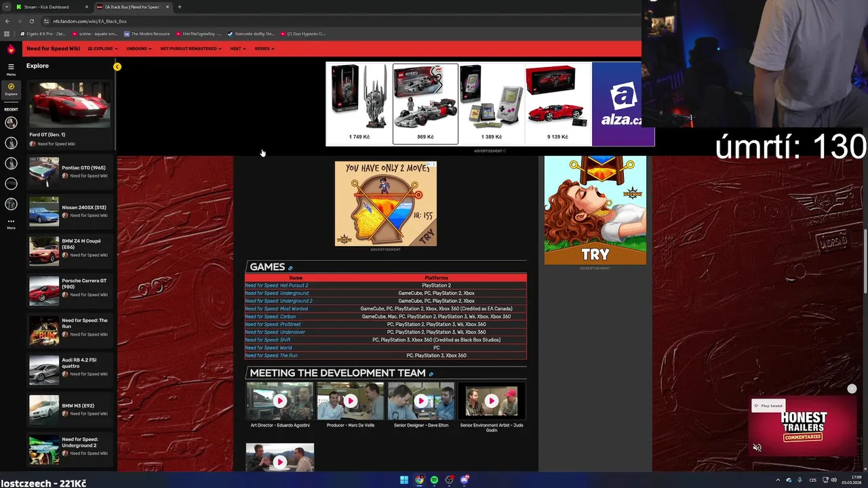Open BMW Z4 M Coupé (E86) card
Image resolution: width=868 pixels, height=488 pixels.
pos(68,251)
